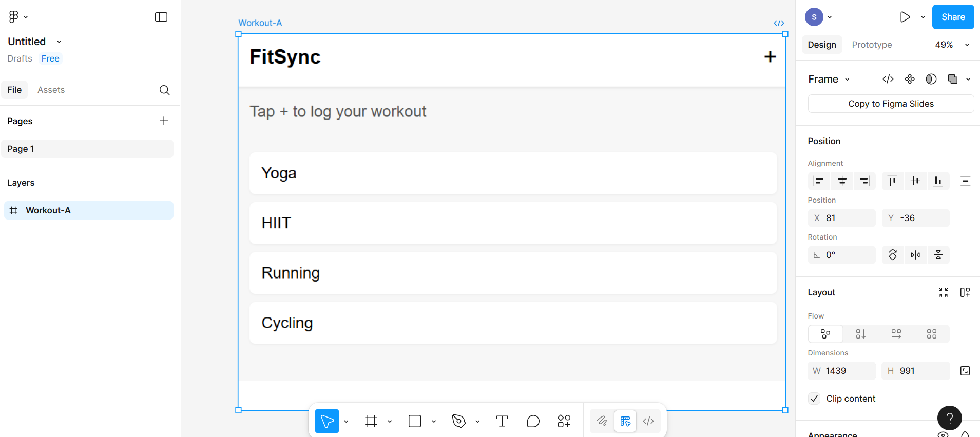Toggle the Clip content checkbox

814,399
